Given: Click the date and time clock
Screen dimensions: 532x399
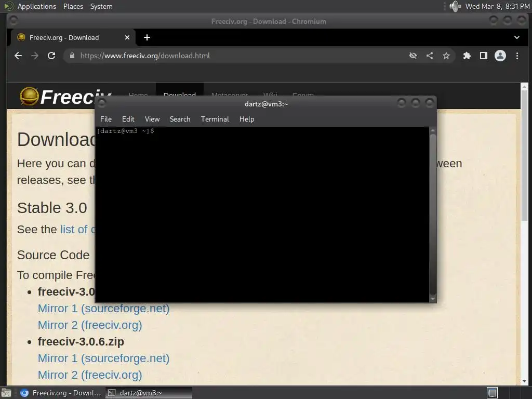Looking at the screenshot, I should pos(497,6).
